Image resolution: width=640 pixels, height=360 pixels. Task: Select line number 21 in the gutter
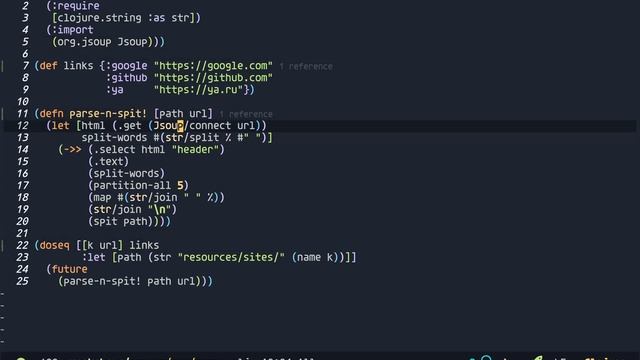[x=22, y=233]
